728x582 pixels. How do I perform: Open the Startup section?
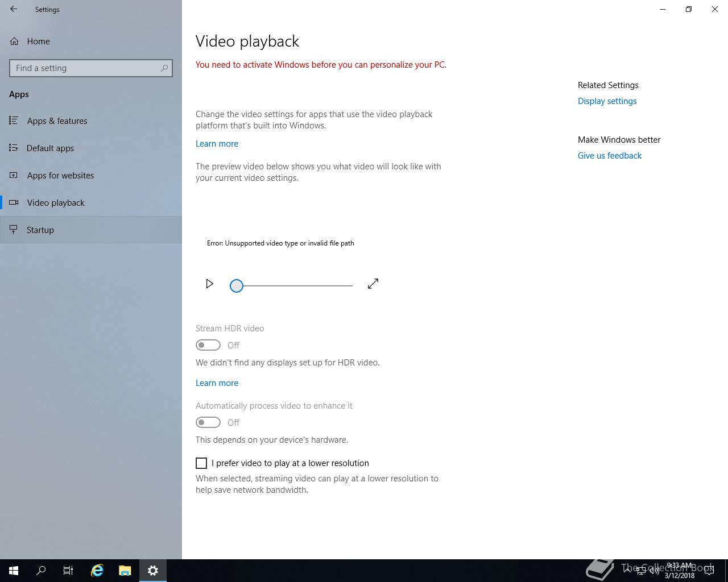(91, 230)
